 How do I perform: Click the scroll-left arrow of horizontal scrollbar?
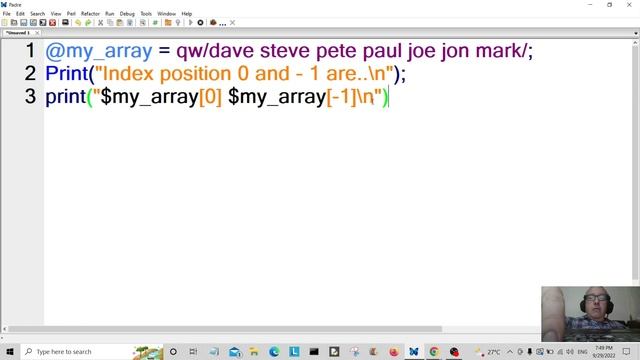[4, 329]
